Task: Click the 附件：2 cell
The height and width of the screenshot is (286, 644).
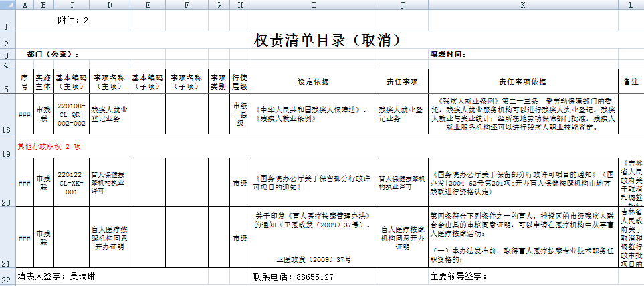Action: pos(73,21)
